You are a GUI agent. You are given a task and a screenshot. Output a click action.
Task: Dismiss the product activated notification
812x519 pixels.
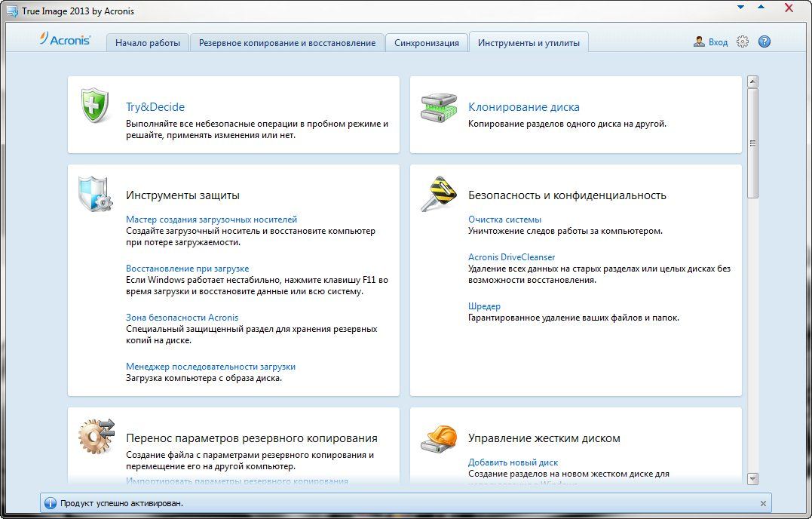[x=763, y=503]
